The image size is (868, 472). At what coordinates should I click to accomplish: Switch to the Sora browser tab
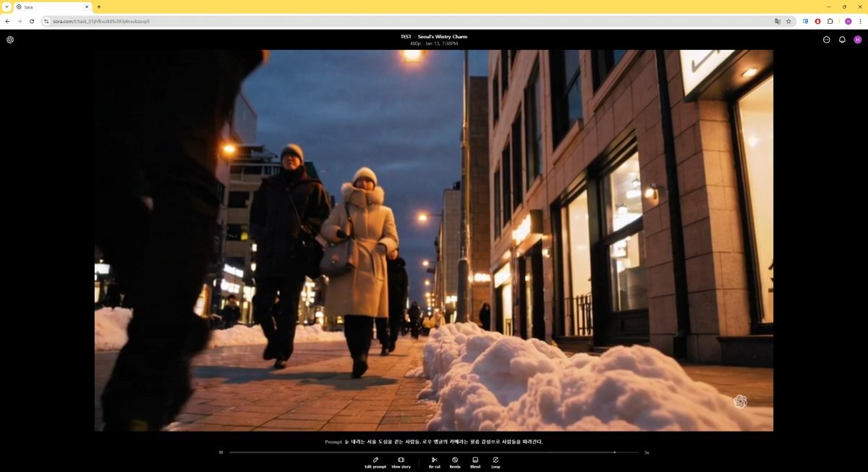51,7
